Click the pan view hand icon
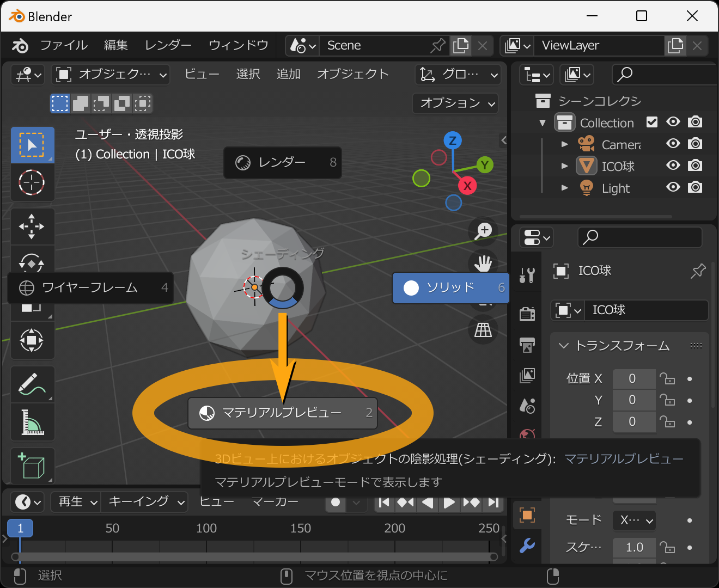719x588 pixels. click(483, 264)
